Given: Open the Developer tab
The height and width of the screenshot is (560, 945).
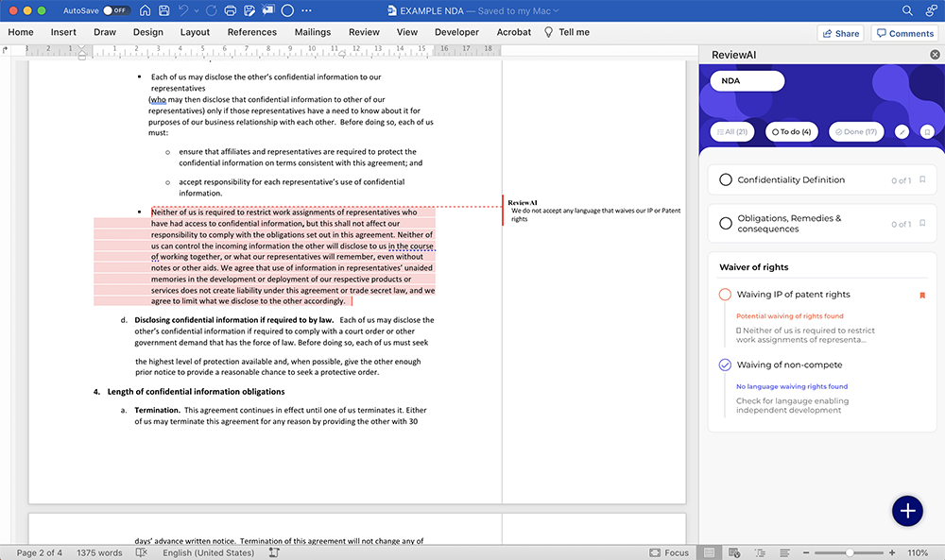Looking at the screenshot, I should pos(456,32).
